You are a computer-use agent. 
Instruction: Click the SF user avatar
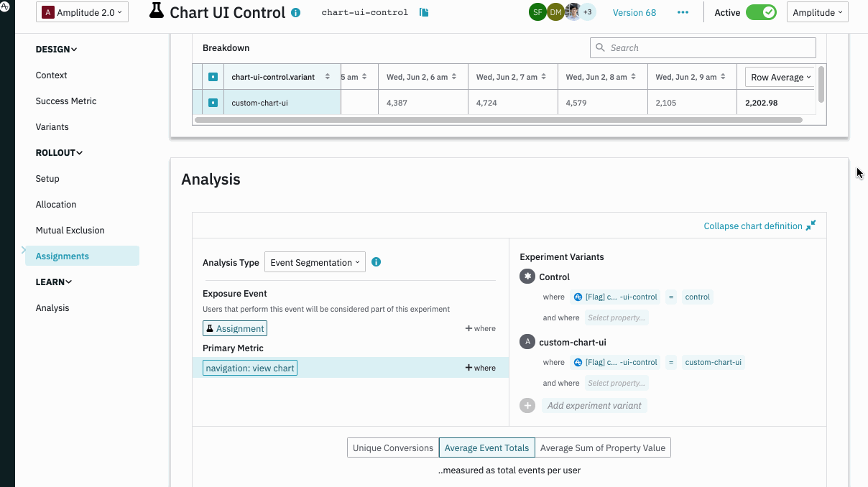537,12
